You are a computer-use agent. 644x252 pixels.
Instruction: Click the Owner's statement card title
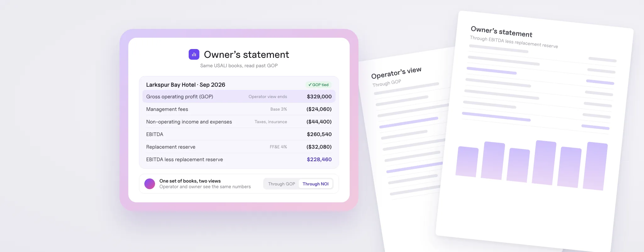point(247,54)
